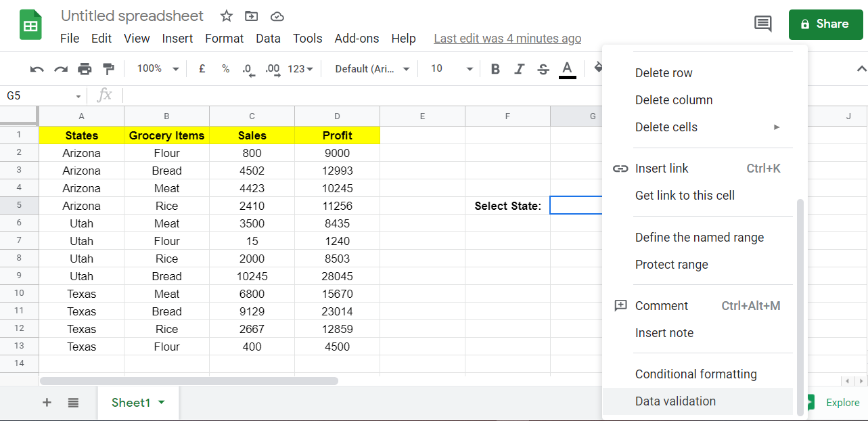Select the Paint format tool
The width and height of the screenshot is (868, 421).
(108, 68)
